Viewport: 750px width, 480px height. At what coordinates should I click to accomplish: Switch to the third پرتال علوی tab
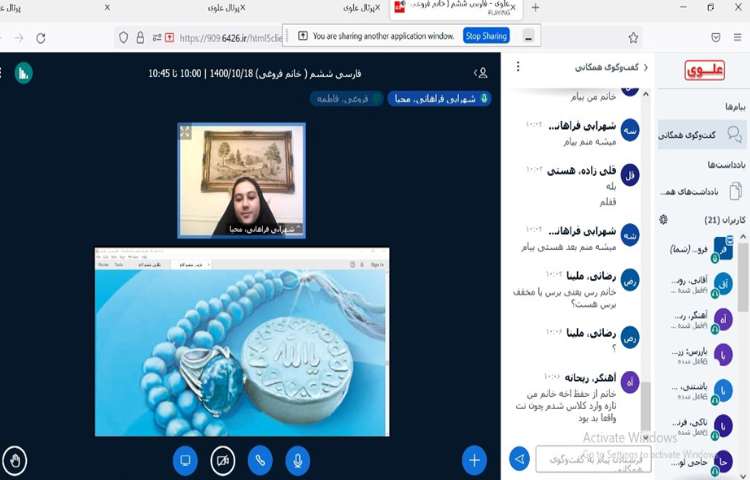(360, 8)
